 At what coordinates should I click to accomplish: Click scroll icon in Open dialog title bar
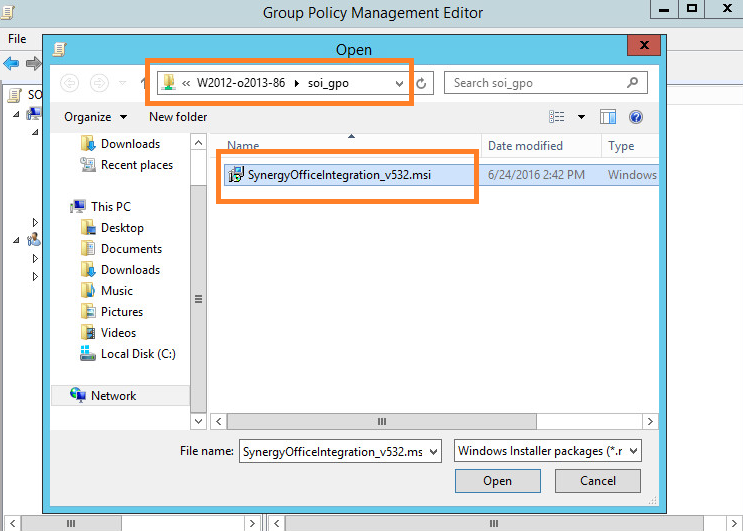[x=60, y=49]
